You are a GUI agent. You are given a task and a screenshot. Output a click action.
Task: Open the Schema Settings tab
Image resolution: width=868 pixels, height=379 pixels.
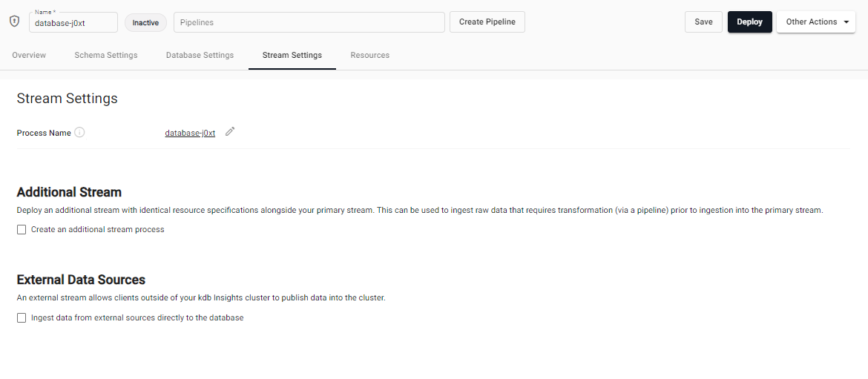click(x=106, y=56)
